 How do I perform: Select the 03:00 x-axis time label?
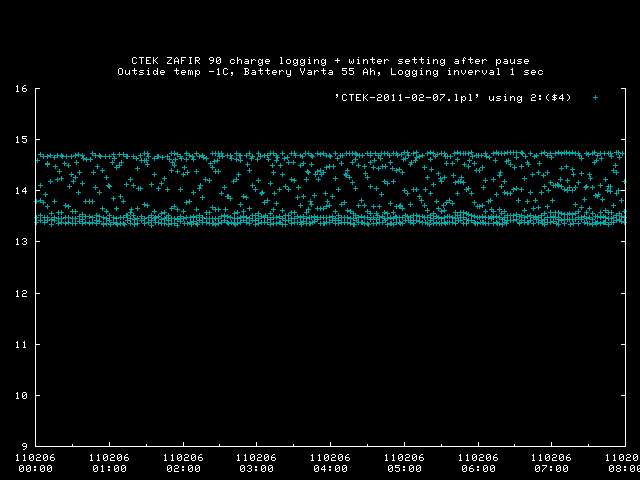256,468
